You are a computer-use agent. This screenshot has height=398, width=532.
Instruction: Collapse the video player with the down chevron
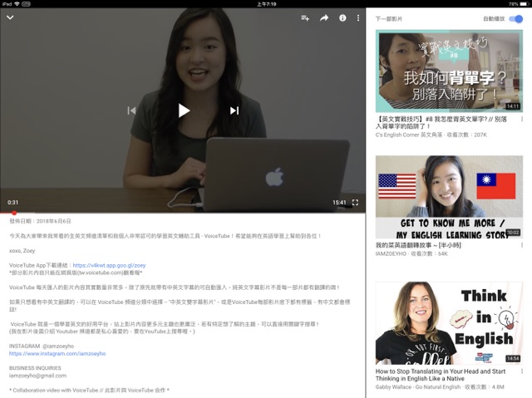(10, 17)
